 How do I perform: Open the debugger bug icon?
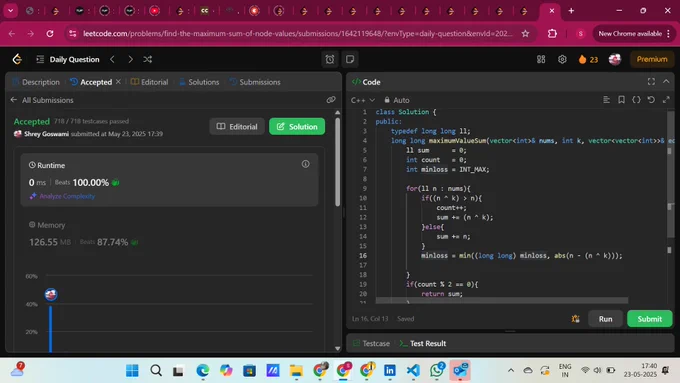[575, 319]
